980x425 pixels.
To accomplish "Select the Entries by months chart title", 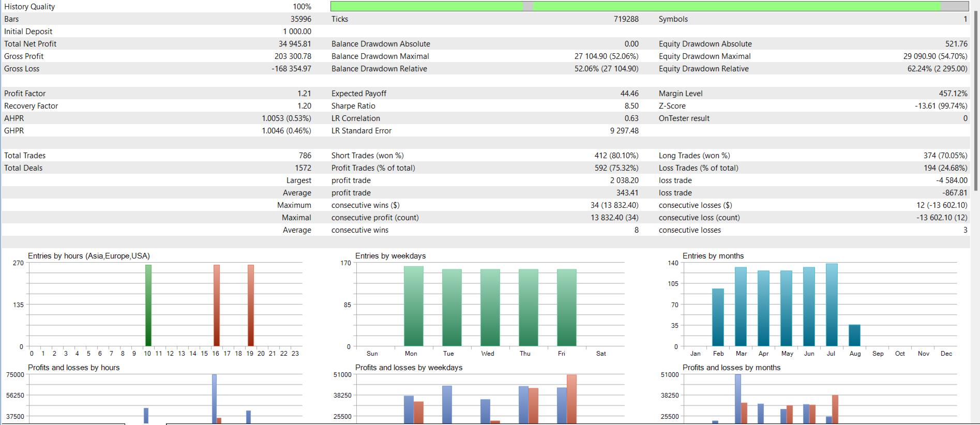I will (x=713, y=256).
